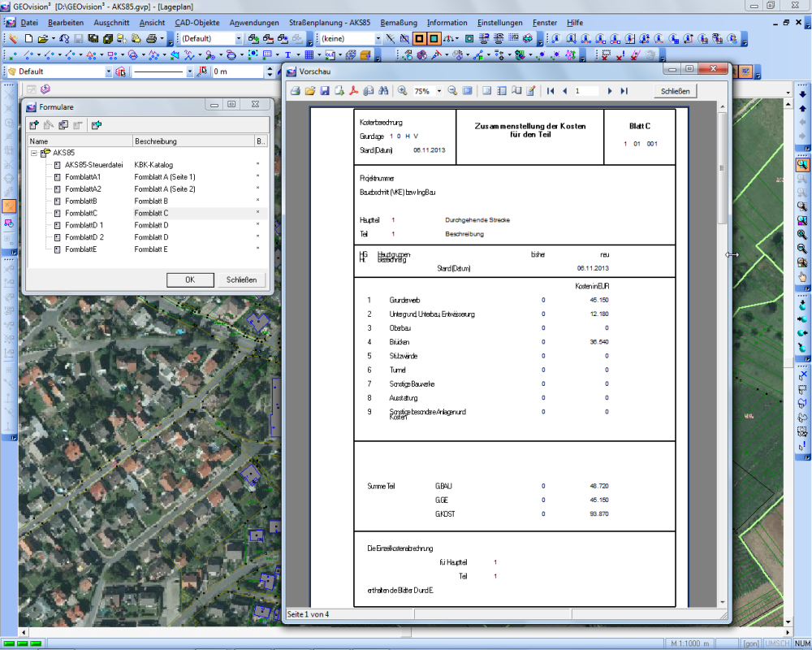The image size is (812, 650).
Task: Click full screen view icon in Vorschau toolbar
Action: 467,91
